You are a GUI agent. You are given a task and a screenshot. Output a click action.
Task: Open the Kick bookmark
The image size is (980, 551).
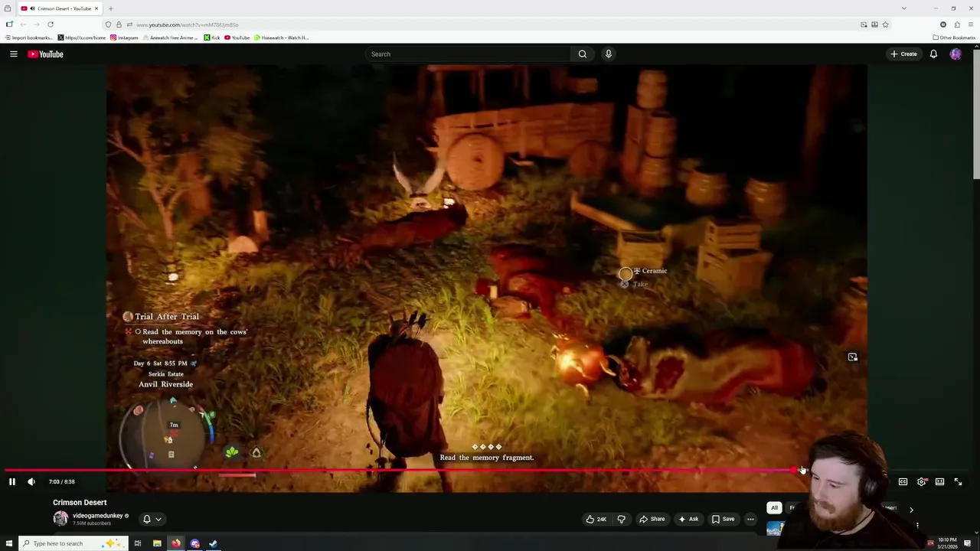pos(212,37)
